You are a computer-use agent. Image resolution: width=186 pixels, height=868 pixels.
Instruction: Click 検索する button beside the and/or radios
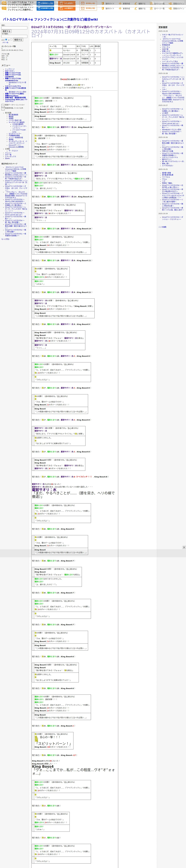point(18,40)
